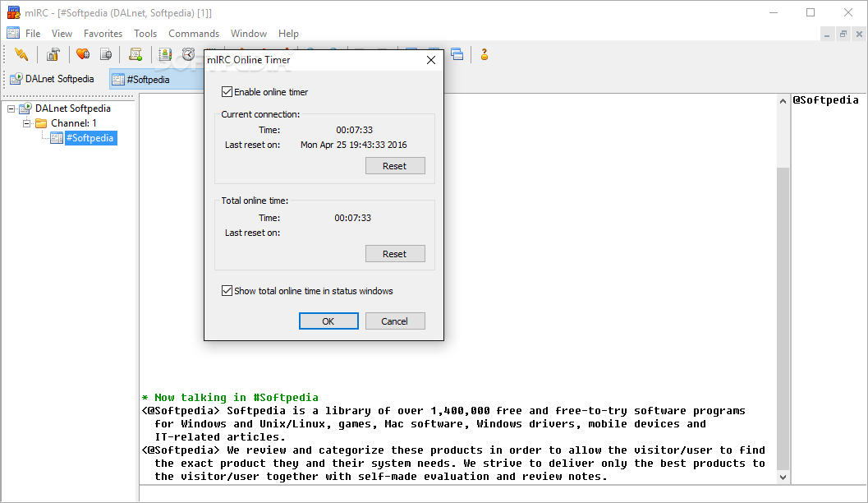Select Channel: 1 in the treebar
Viewport: 868px width, 503px height.
74,123
